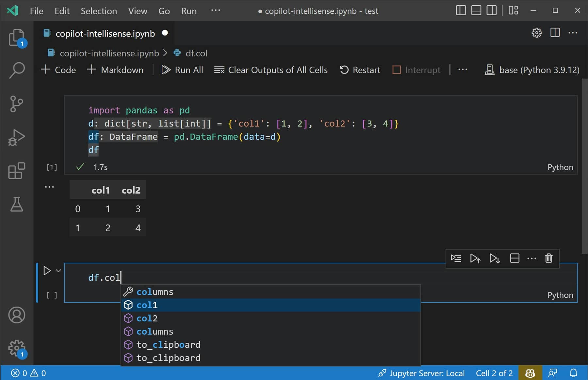Screen dimensions: 588x380
Task: Select col2 from the IntelliSense suggestions
Action: 147,318
